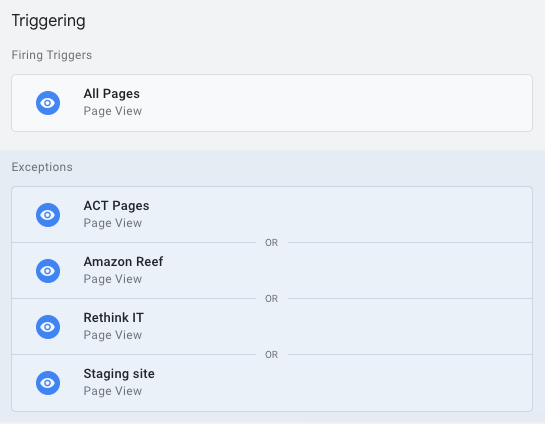Click Page View subtitle under Rethink IT
The image size is (545, 424).
pos(113,335)
